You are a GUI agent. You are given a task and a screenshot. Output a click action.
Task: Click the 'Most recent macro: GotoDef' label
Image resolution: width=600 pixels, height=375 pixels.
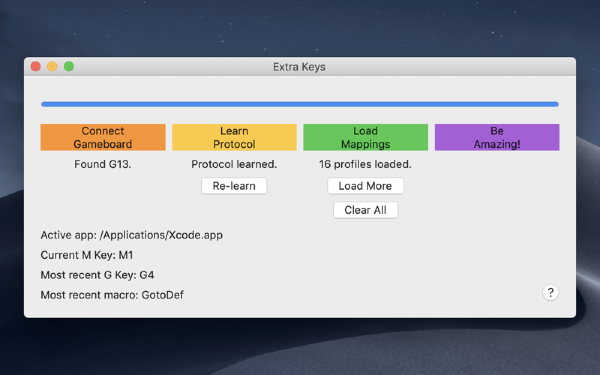click(x=112, y=295)
